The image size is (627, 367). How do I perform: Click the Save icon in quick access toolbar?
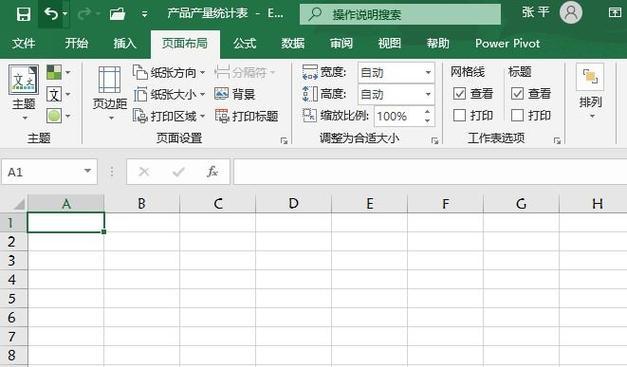[23, 14]
